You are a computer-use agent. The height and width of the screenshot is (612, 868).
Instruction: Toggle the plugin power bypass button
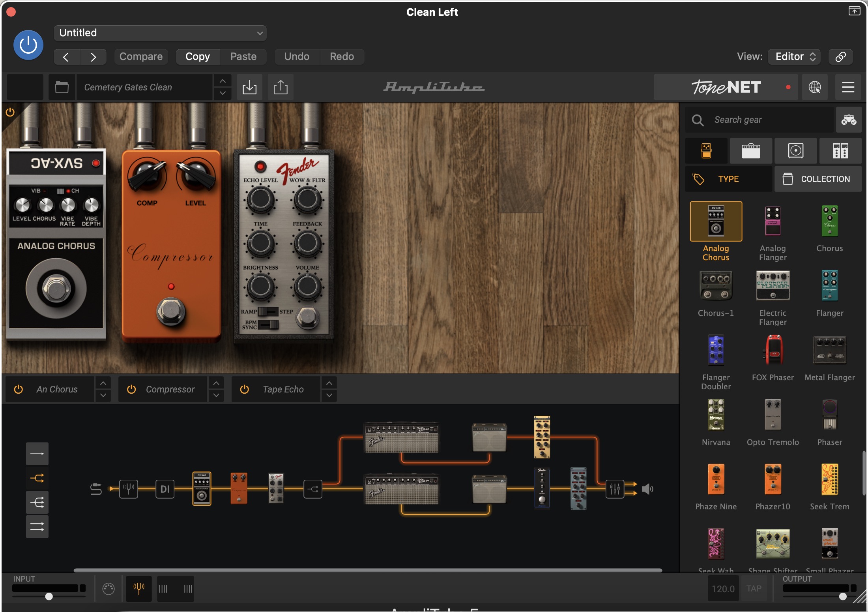(28, 45)
